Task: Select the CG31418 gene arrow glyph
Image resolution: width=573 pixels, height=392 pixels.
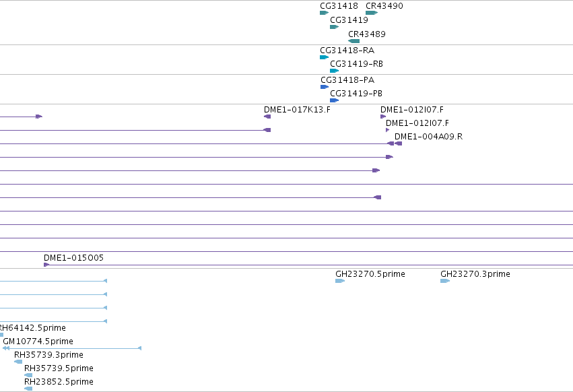Action: [x=324, y=13]
